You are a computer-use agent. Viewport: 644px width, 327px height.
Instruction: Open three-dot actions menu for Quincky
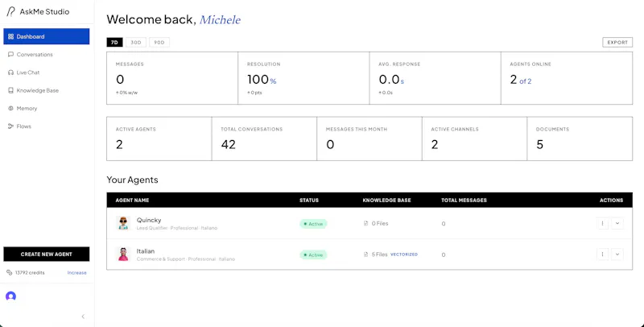[602, 223]
